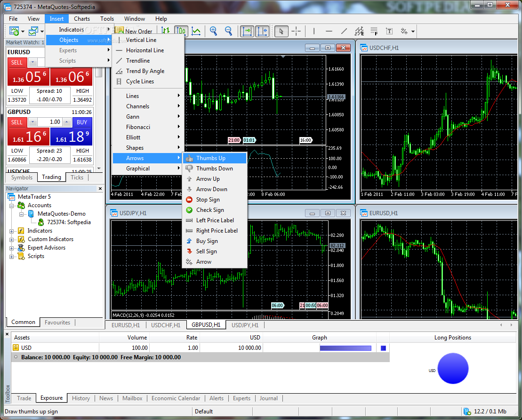Pick the Trendline drawing tool in toolbar
The width and height of the screenshot is (522, 420).
coord(344,31)
